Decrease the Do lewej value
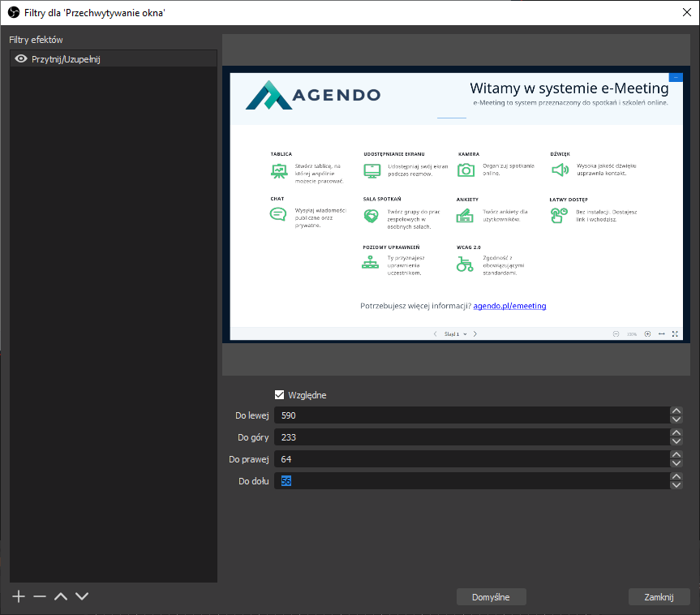The height and width of the screenshot is (615, 700). 676,419
